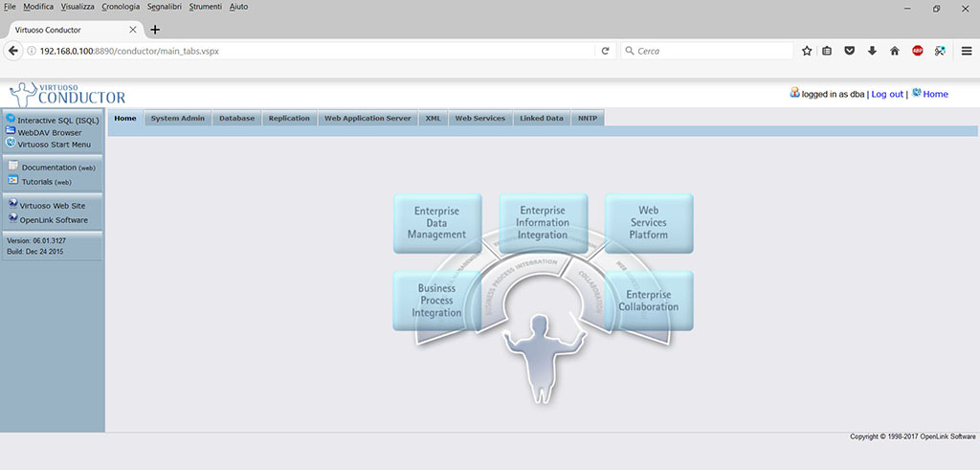Click the site information icon in address bar
980x470 pixels.
pyautogui.click(x=32, y=52)
